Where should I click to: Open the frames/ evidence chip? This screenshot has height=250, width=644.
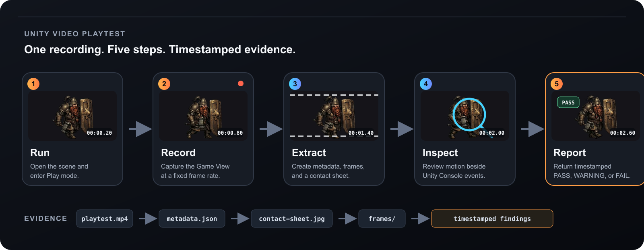(382, 219)
